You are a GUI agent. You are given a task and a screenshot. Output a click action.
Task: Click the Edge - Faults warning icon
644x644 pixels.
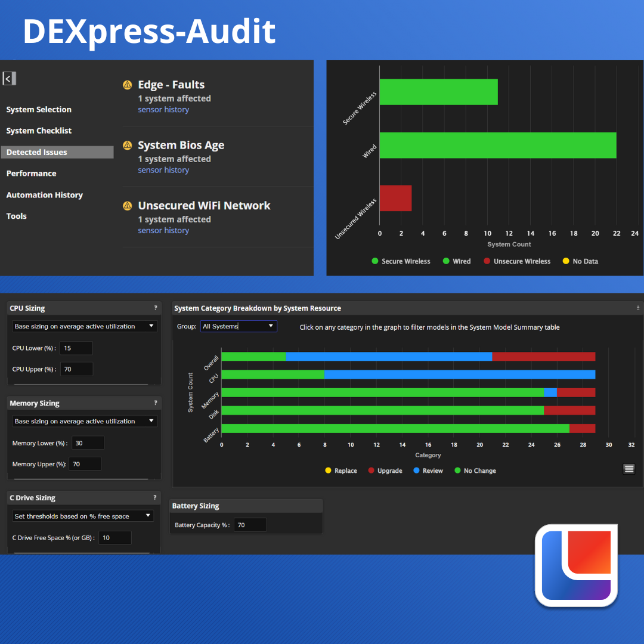click(128, 85)
